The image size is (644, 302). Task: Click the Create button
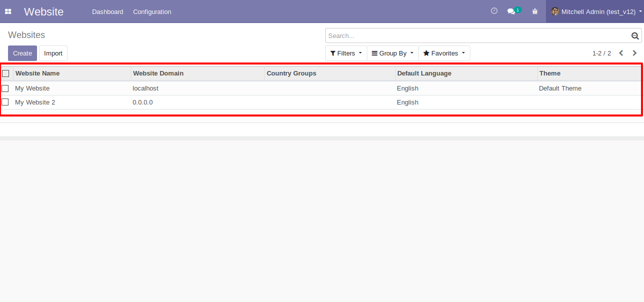23,53
